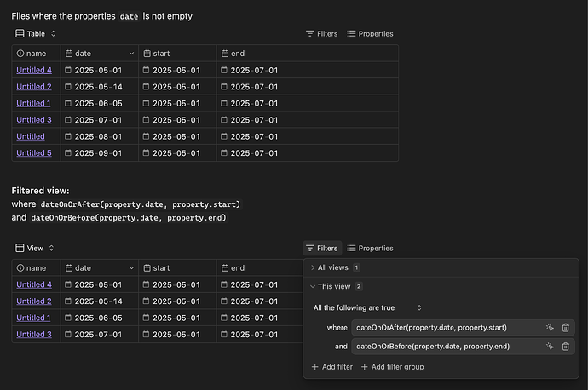Image resolution: width=588 pixels, height=390 pixels.
Task: Delete the dateOnOrAfter filter via trash icon
Action: [566, 328]
